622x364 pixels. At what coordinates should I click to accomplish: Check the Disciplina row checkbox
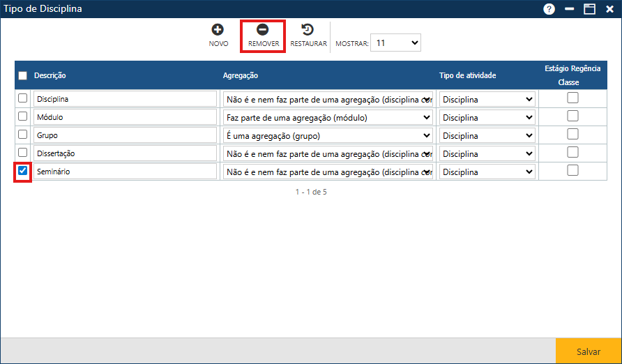pos(22,98)
